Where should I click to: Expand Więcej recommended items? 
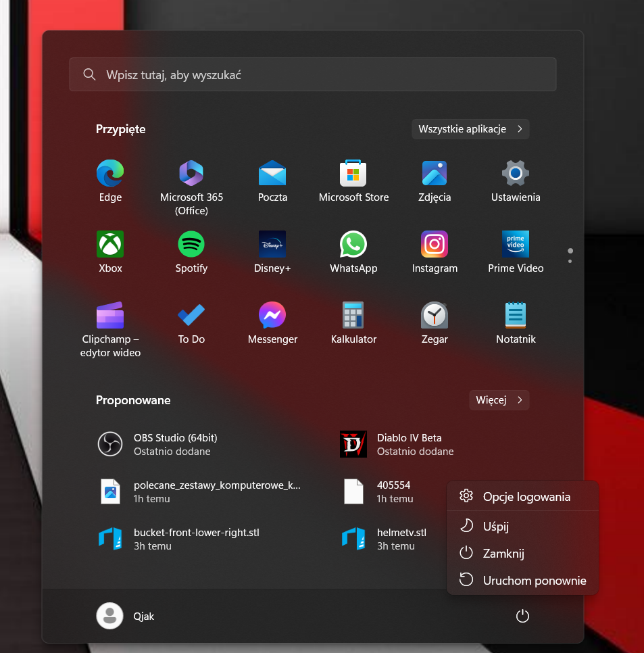click(x=499, y=400)
